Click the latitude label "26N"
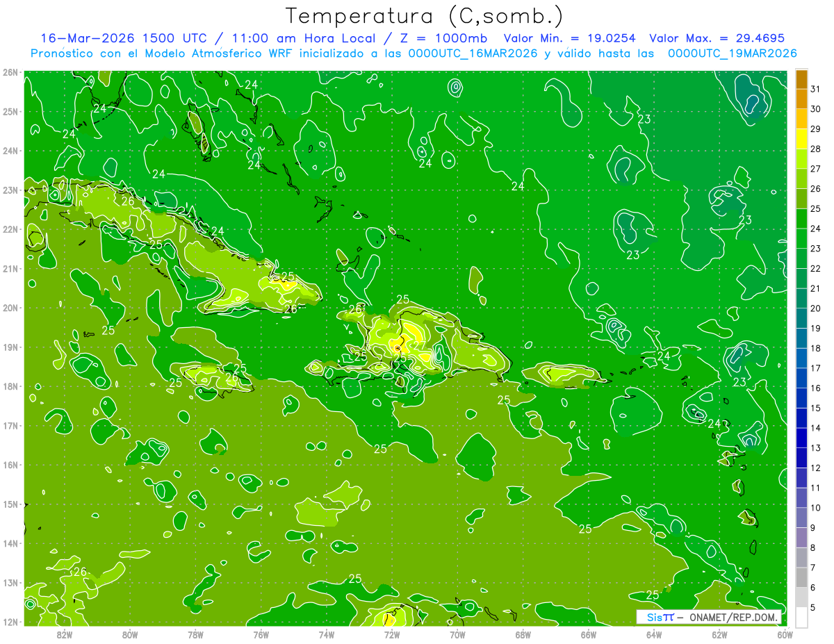Image resolution: width=834 pixels, height=644 pixels. (10, 72)
